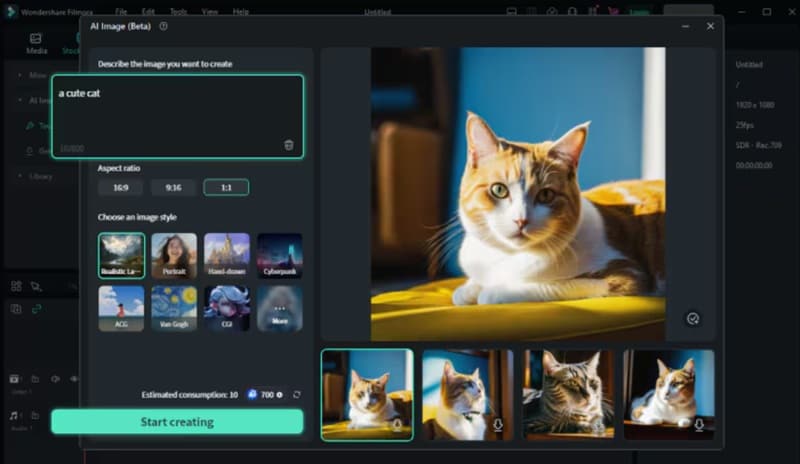Clear the prompt with the trash icon
The image size is (800, 464).
point(289,145)
